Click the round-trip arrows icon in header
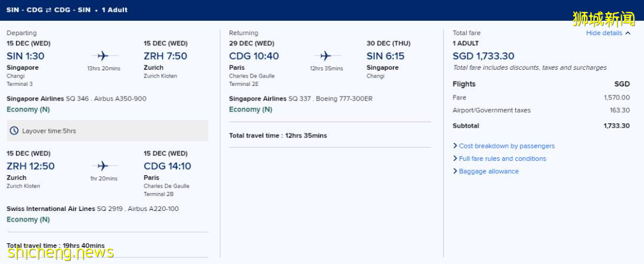This screenshot has width=644, height=264. 49,10
